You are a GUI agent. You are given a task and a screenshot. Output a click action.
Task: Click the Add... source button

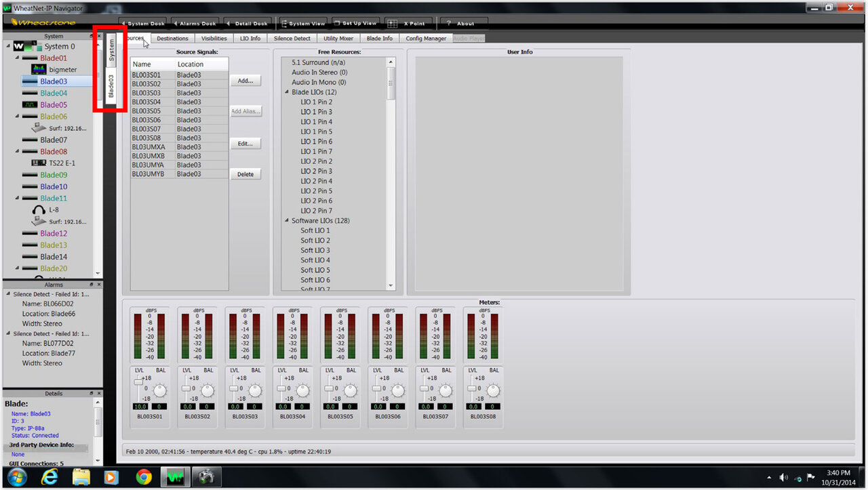tap(245, 81)
